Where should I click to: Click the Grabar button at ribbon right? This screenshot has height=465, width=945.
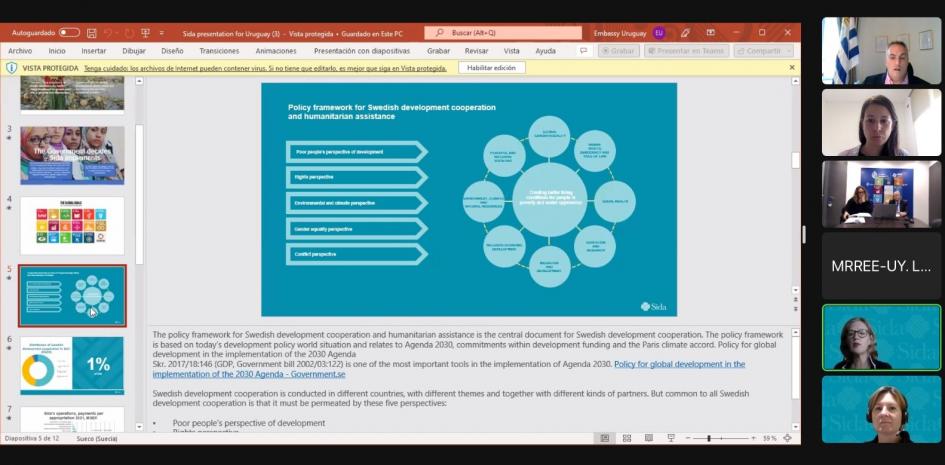pyautogui.click(x=618, y=51)
